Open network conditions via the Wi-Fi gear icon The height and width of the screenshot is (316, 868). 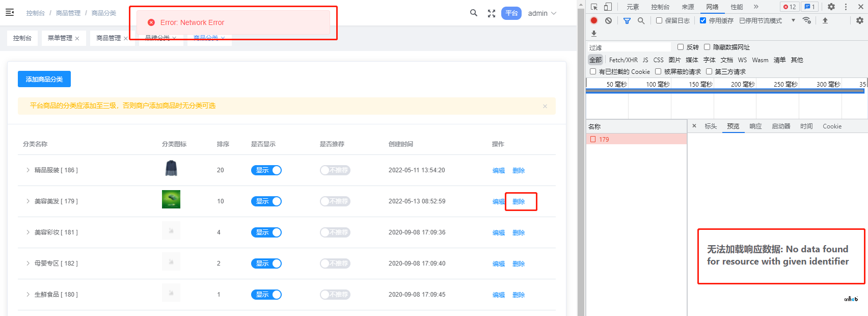tap(807, 20)
